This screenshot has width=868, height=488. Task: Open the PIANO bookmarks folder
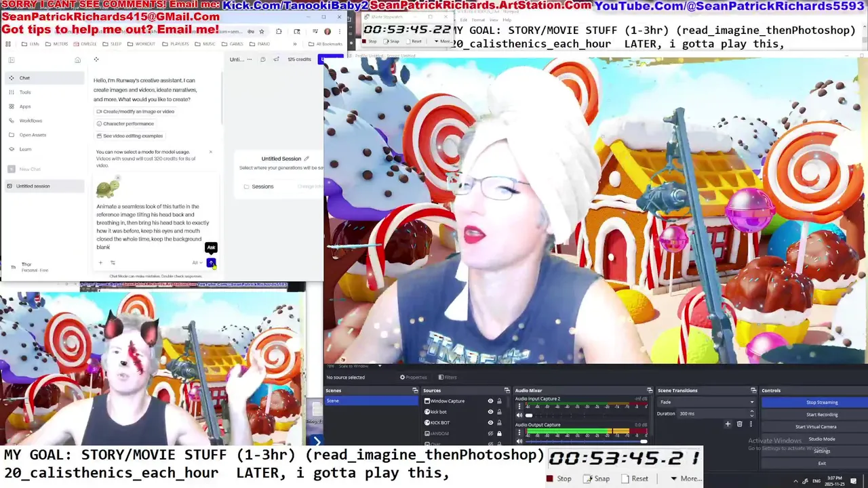click(x=259, y=44)
